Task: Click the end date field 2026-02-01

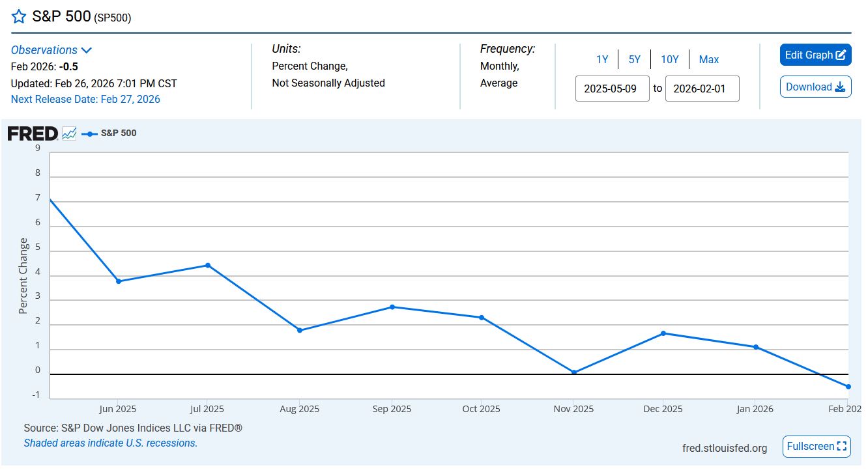Action: (702, 89)
